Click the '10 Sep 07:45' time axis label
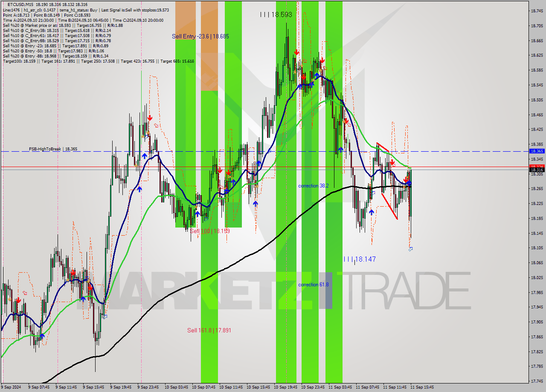Viewport: 546px width, 392px height. [203, 387]
